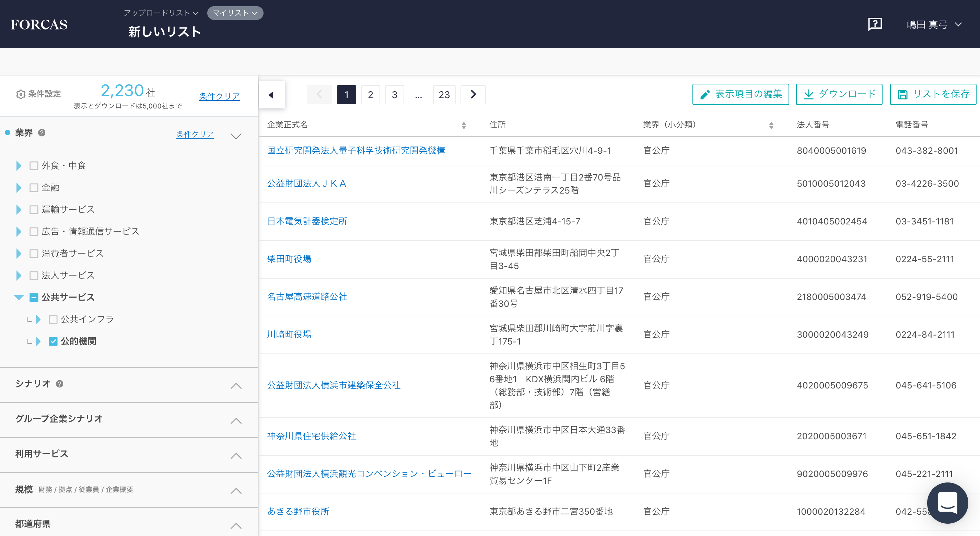Open the アップロードリスト menu

[x=161, y=13]
